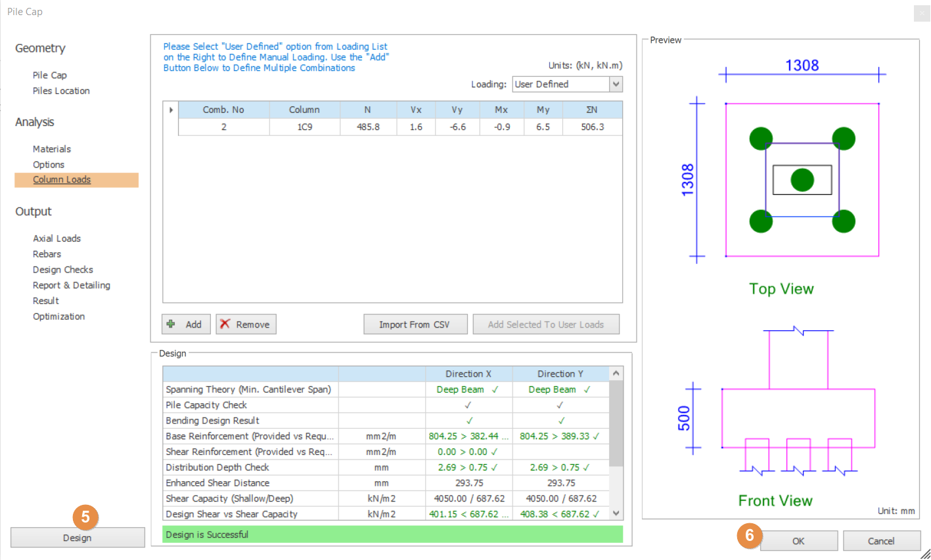Viewport: 931px width, 560px height.
Task: Select the Design Shear vs Shear Capacity row
Action: (x=386, y=514)
